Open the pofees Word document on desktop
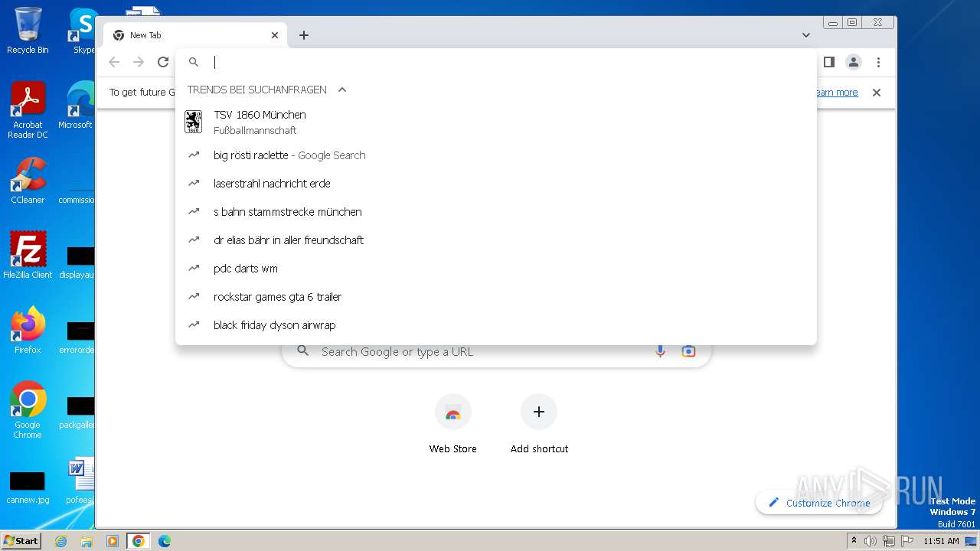Viewport: 980px width, 551px height. [x=80, y=482]
